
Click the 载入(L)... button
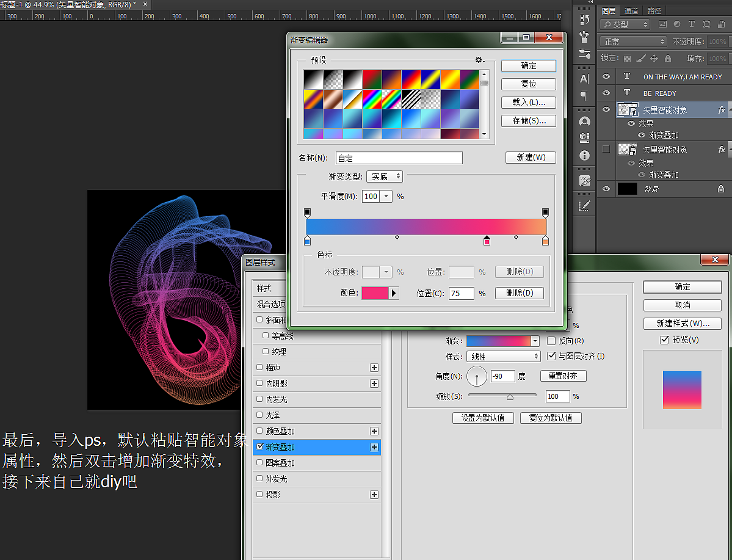point(529,102)
